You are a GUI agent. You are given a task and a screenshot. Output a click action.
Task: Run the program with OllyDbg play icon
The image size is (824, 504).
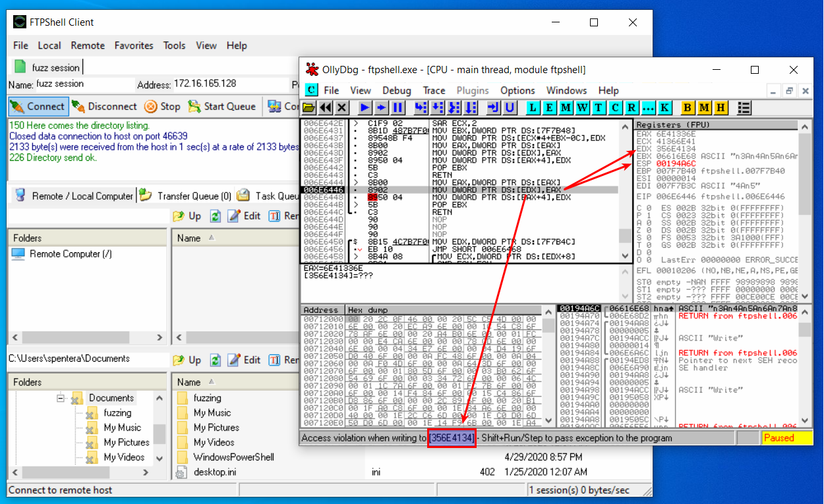[365, 107]
